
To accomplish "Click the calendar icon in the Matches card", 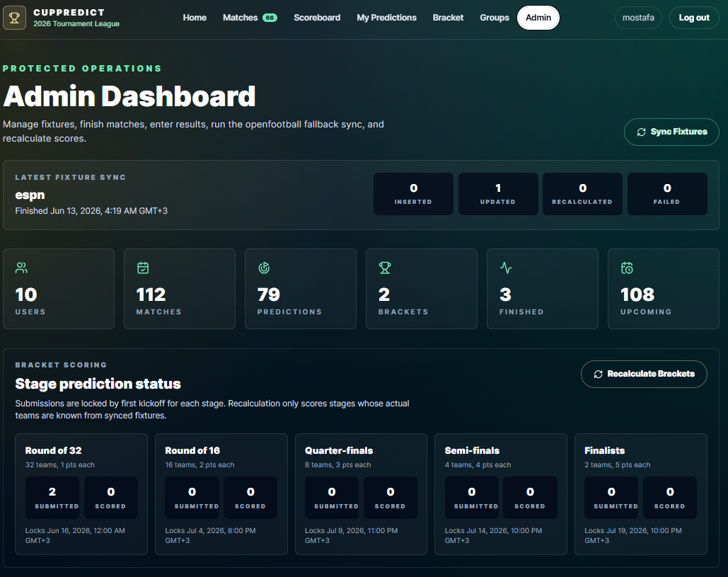I will 143,268.
